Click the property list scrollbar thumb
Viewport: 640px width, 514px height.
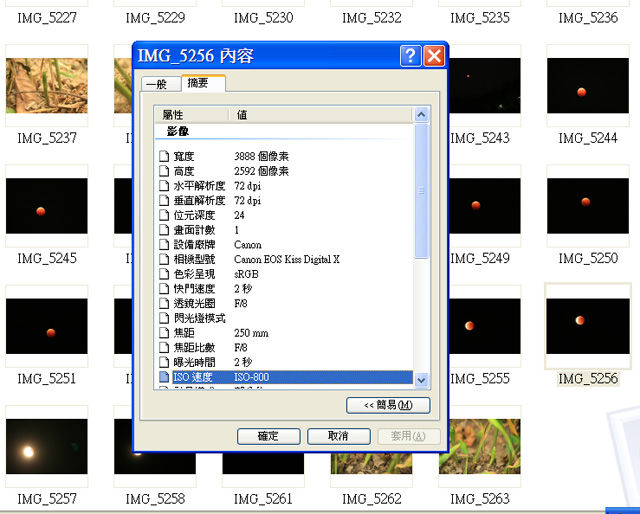click(421, 191)
